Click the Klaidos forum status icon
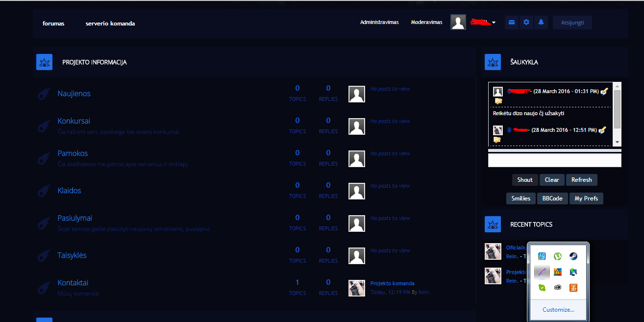The height and width of the screenshot is (322, 644). coord(44,191)
